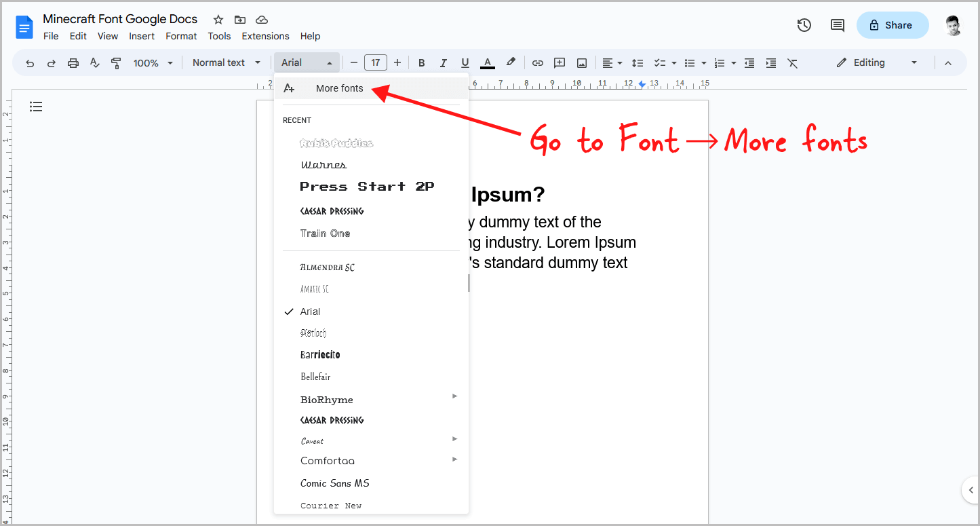Click the spelling and grammar check icon
The image size is (980, 526).
click(95, 63)
